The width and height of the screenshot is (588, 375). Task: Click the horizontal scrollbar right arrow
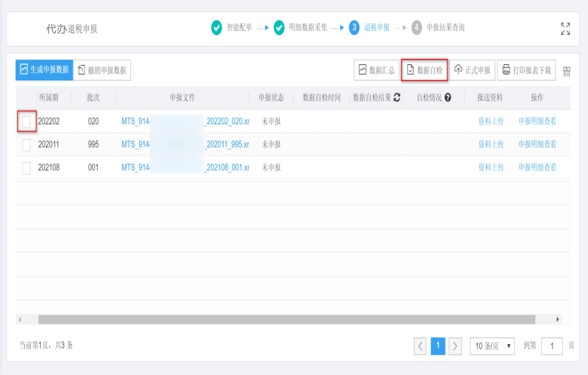tap(558, 319)
